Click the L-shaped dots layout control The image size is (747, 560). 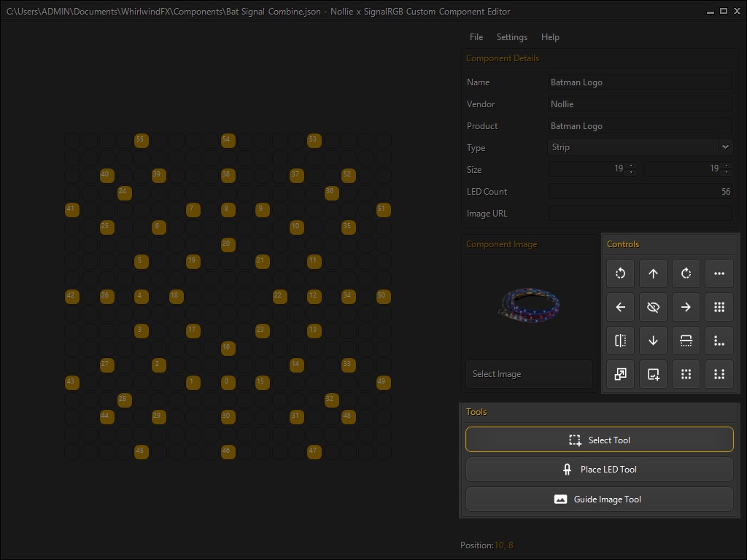[x=719, y=341]
